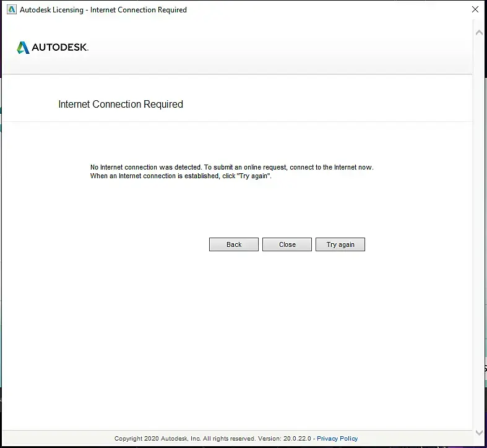This screenshot has width=487, height=448.
Task: Click the Close button in dialog
Action: (x=287, y=244)
